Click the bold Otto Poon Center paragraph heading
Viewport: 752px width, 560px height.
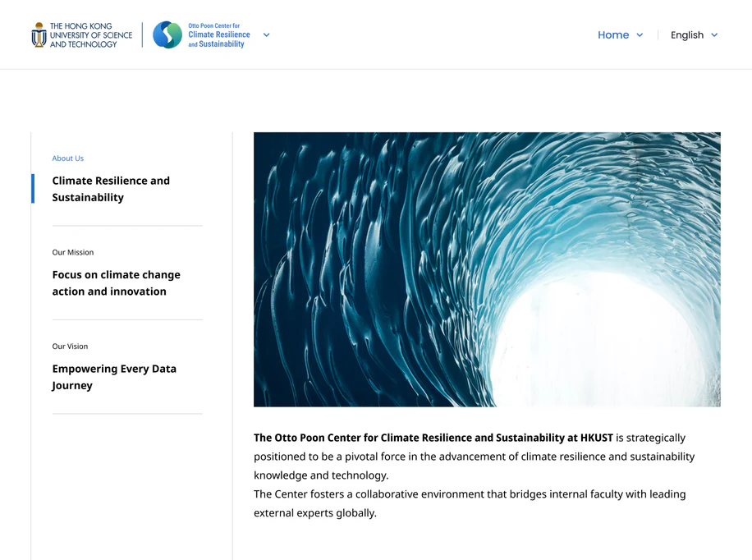coord(433,438)
